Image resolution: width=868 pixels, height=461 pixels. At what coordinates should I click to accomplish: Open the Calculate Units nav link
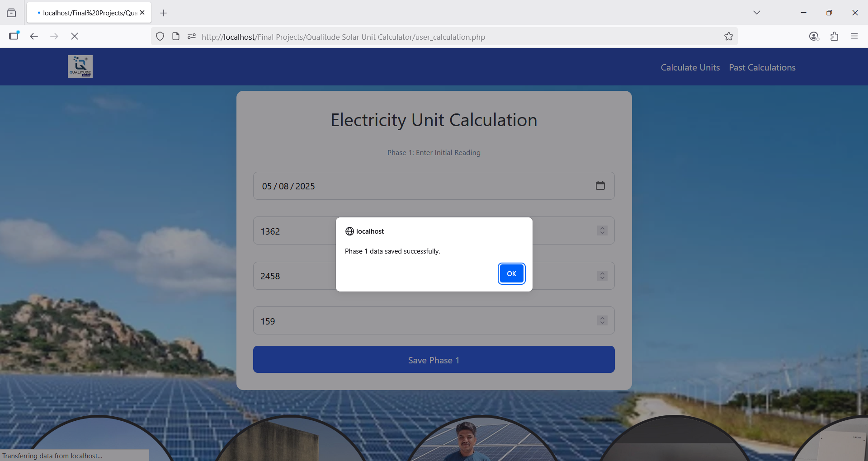[x=690, y=67]
